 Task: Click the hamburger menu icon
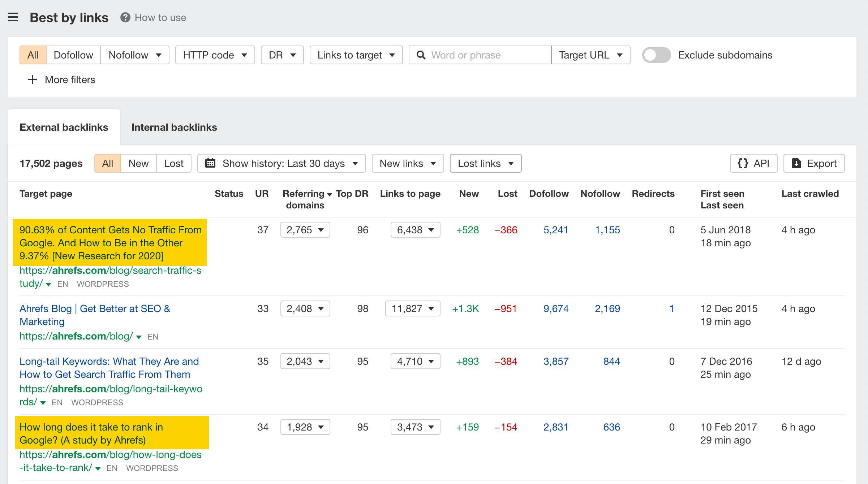tap(13, 17)
